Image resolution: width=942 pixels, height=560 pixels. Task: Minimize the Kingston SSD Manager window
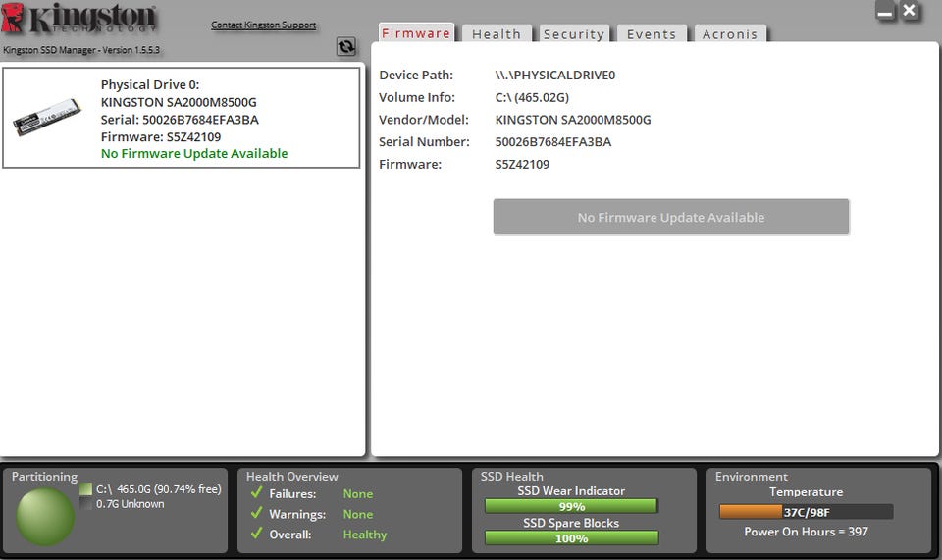[x=885, y=11]
